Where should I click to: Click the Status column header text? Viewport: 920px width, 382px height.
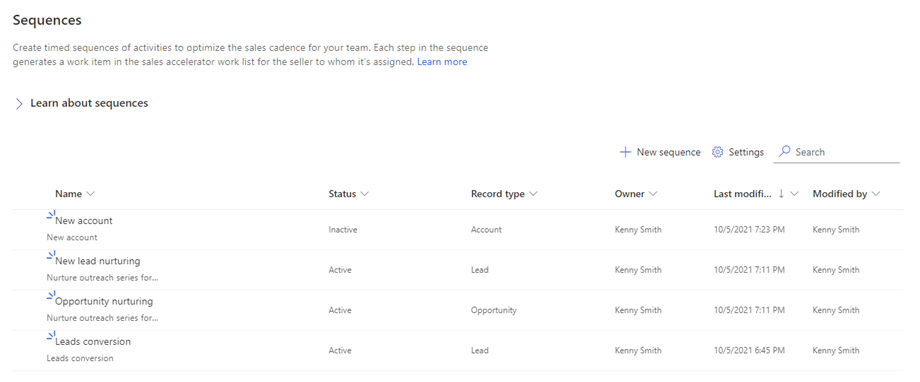tap(342, 194)
